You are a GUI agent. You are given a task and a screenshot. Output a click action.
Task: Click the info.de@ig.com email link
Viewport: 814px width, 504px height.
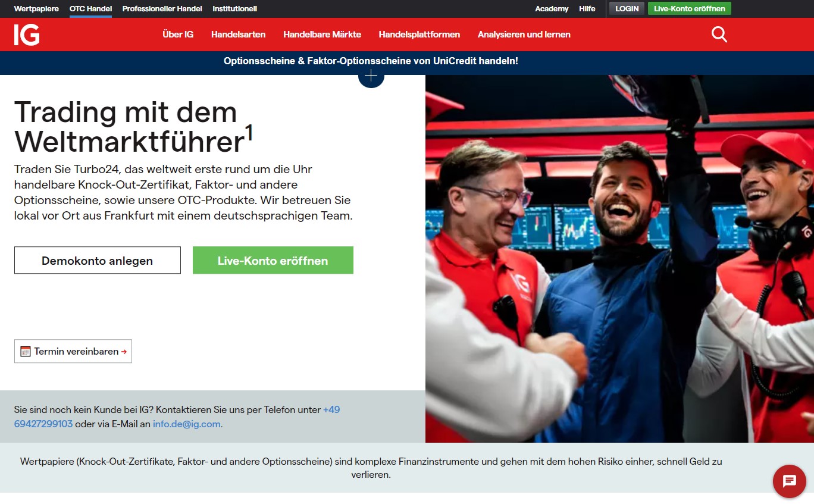(186, 424)
